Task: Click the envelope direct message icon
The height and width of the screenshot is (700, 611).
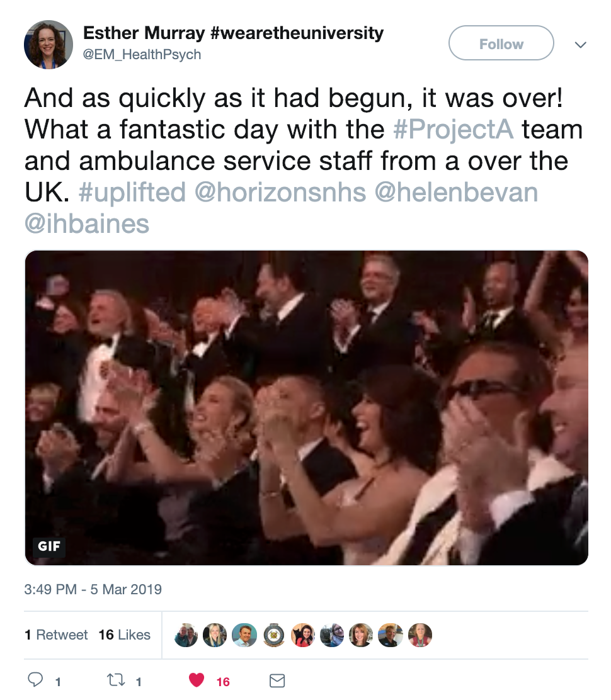Action: (x=277, y=681)
